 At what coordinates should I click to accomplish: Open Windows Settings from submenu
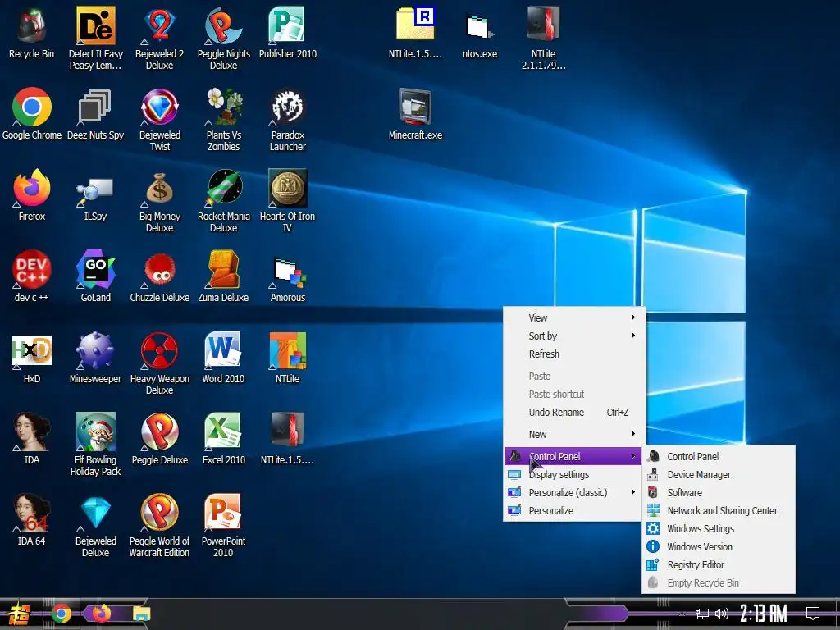pyautogui.click(x=719, y=529)
